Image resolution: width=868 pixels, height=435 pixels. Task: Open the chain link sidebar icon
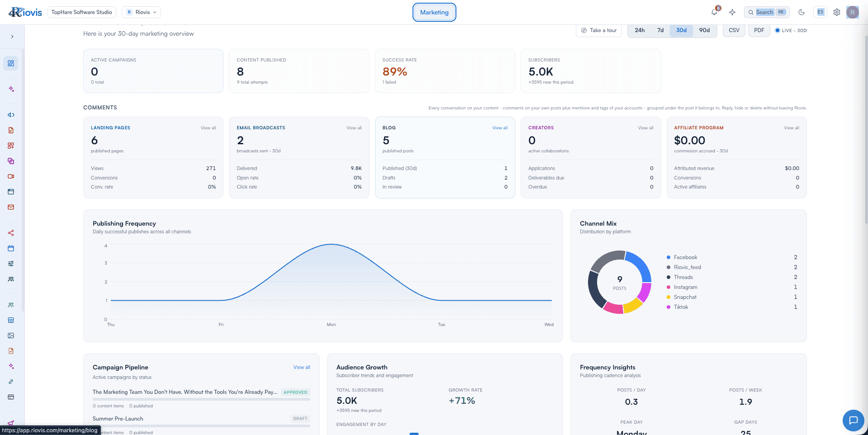[11, 382]
